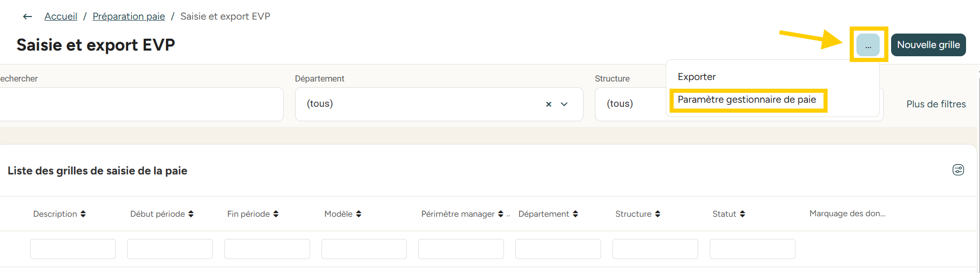
Task: Clear the Département filter selection
Action: [548, 104]
